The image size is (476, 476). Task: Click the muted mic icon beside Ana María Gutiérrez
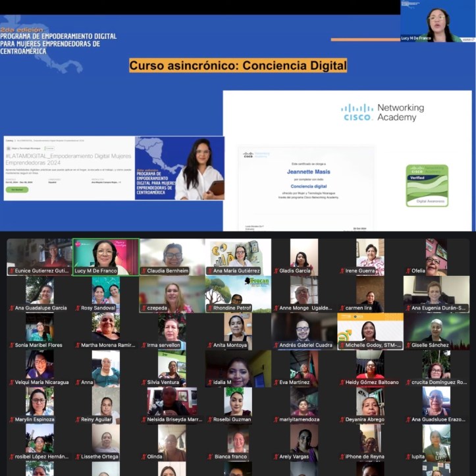(210, 271)
